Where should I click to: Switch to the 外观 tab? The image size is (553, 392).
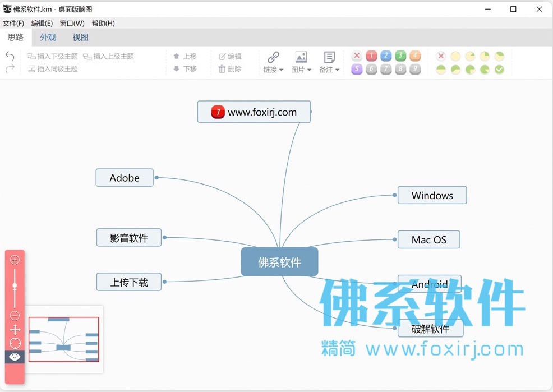click(48, 38)
